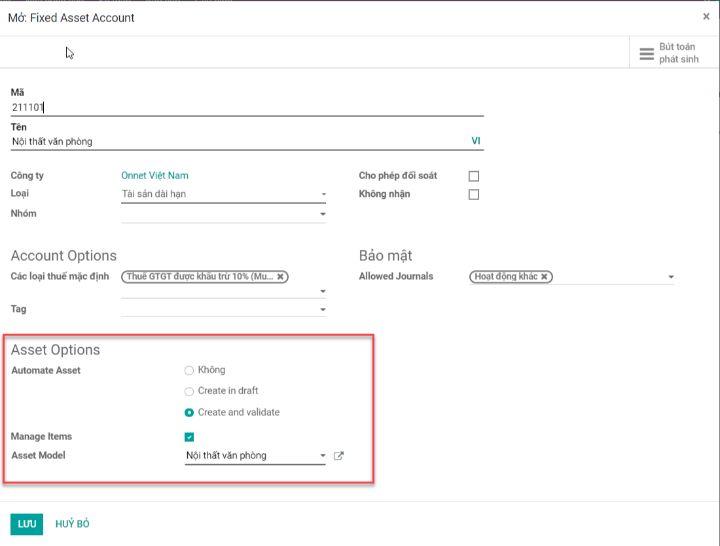Click the Mã code input field

pos(246,107)
